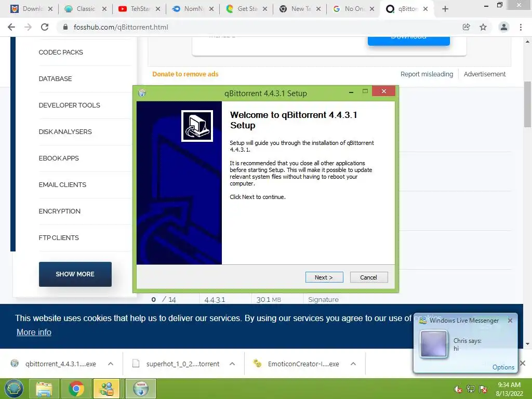Open Windows Live Messenger taskbar icon
This screenshot has height=399, width=532.
tap(107, 389)
